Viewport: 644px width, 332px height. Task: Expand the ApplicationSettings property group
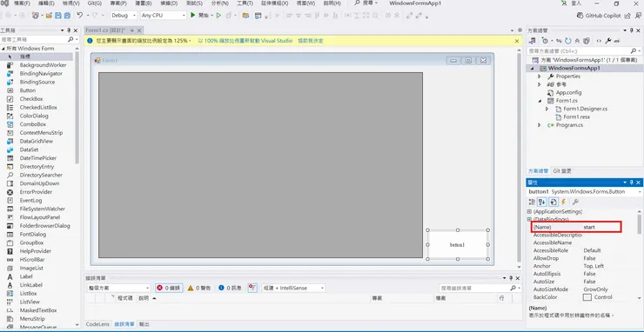(530, 211)
